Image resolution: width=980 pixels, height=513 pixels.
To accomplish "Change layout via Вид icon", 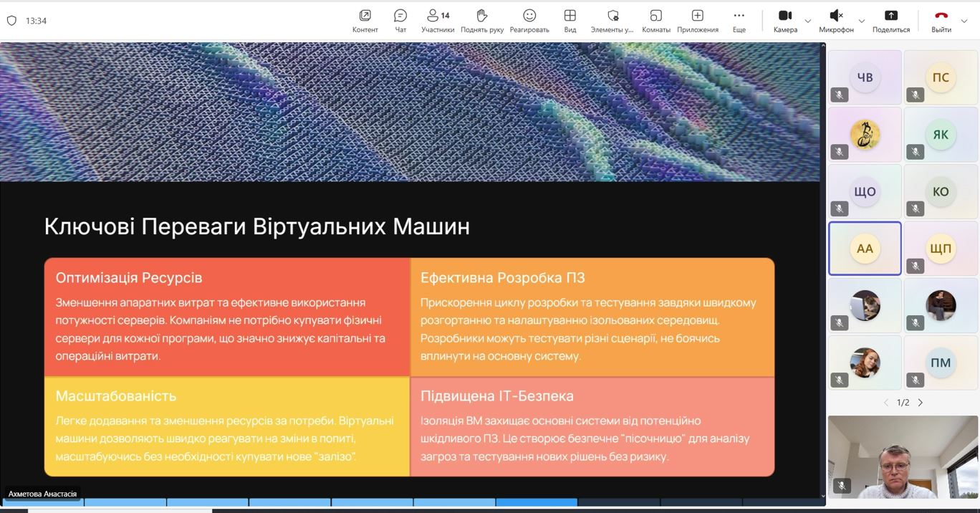I will coord(570,20).
